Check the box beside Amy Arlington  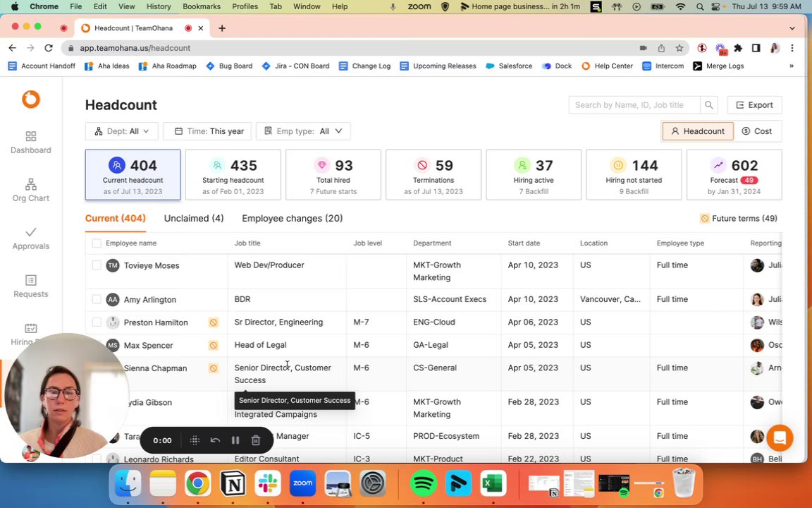pos(97,299)
